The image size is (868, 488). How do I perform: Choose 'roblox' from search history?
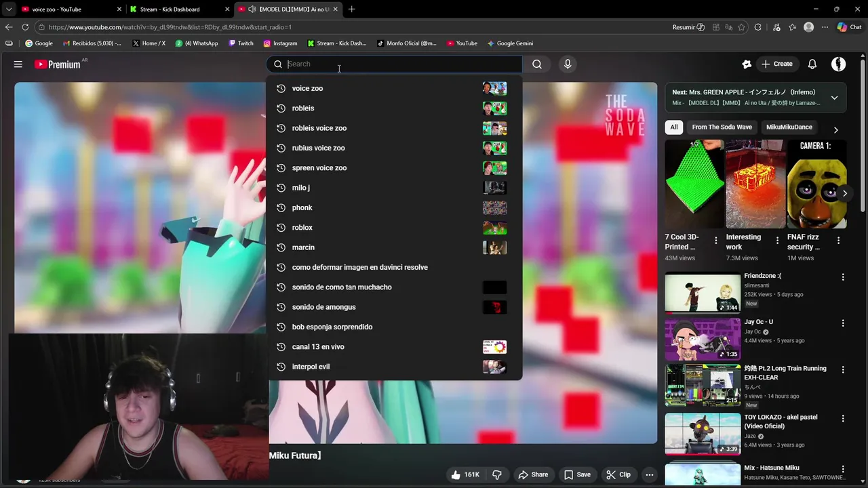point(394,228)
